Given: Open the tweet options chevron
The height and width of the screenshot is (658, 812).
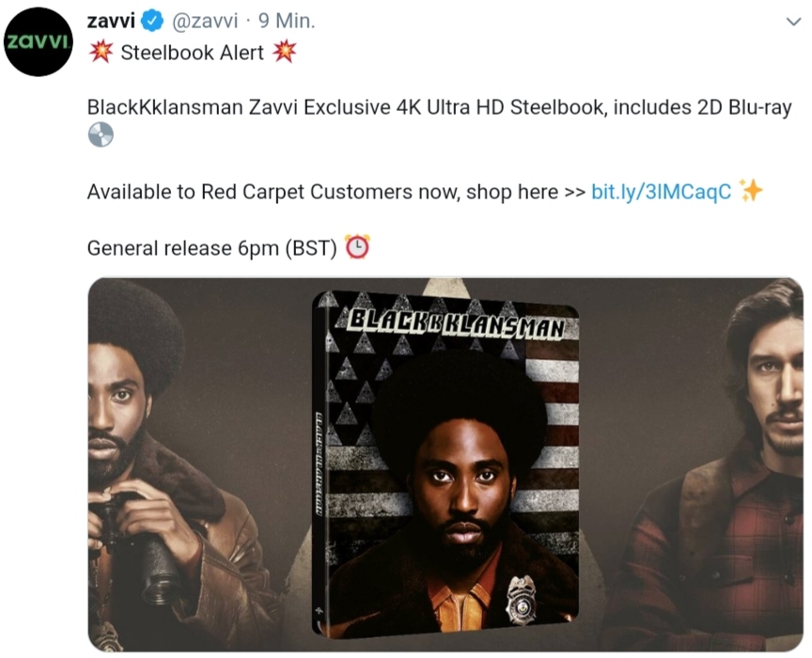Looking at the screenshot, I should coord(793,22).
